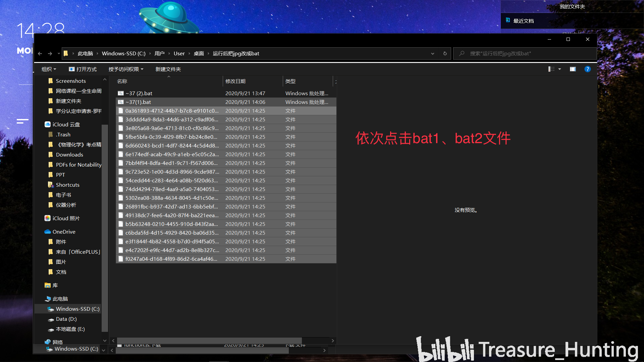This screenshot has width=644, height=362.
Task: Click the horizontal scrollbar of file list
Action: (209, 341)
